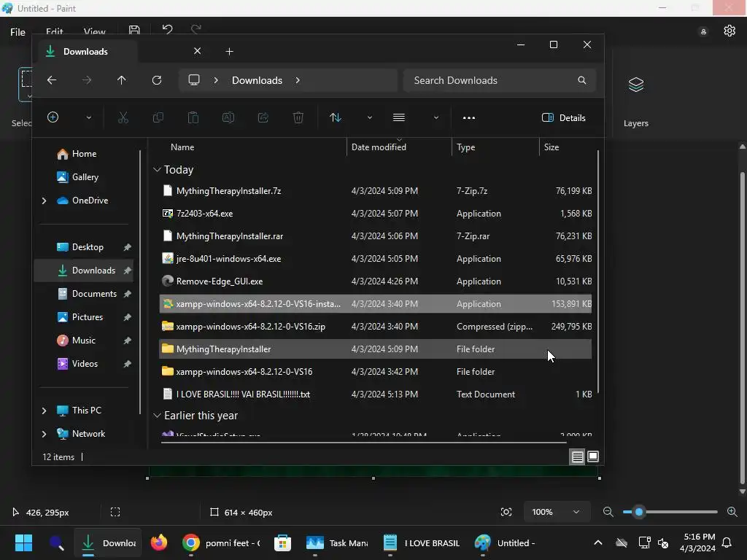The width and height of the screenshot is (747, 560).
Task: Open the Windows Start button
Action: pos(23,542)
